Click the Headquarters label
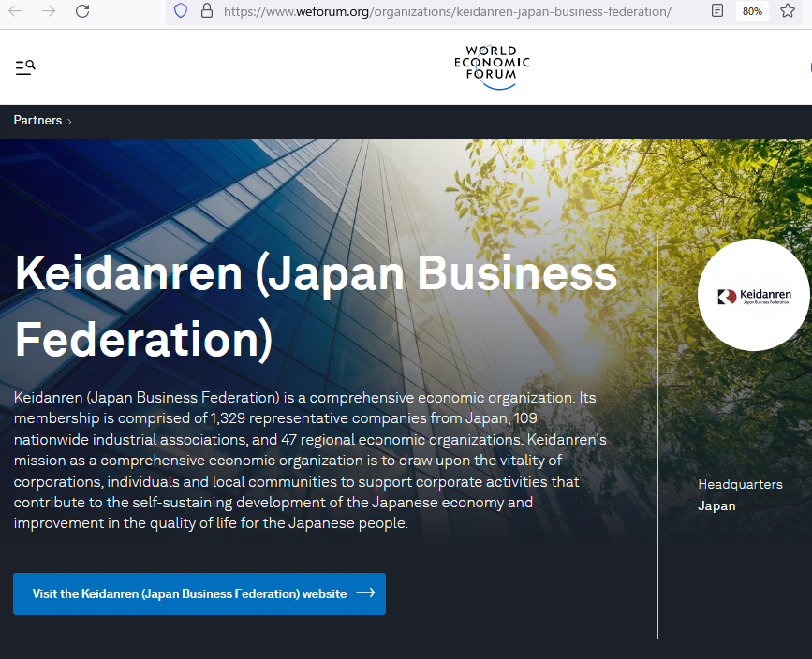Screen dimensions: 812x659 (x=740, y=484)
